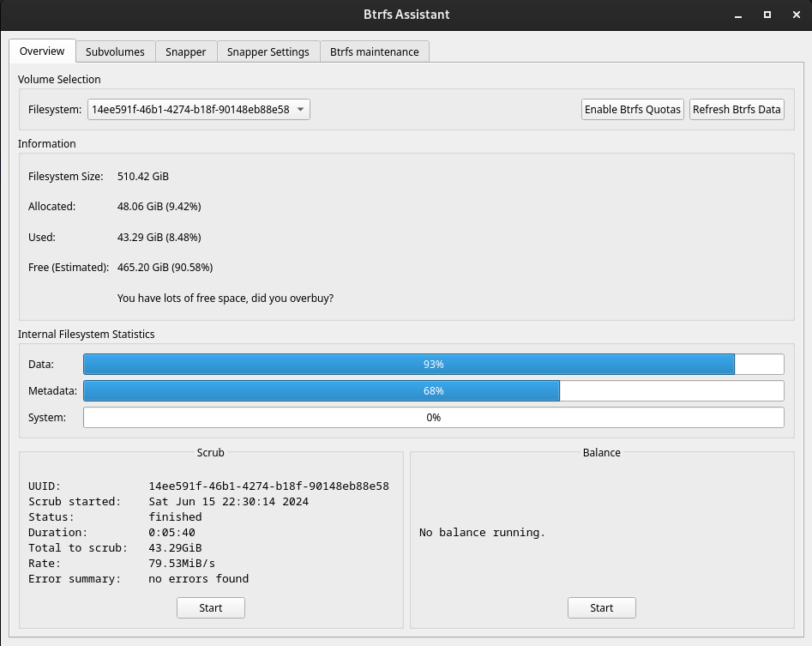The width and height of the screenshot is (812, 646).
Task: Click the used value 43.29 GiB (8.48%)
Action: pos(159,238)
